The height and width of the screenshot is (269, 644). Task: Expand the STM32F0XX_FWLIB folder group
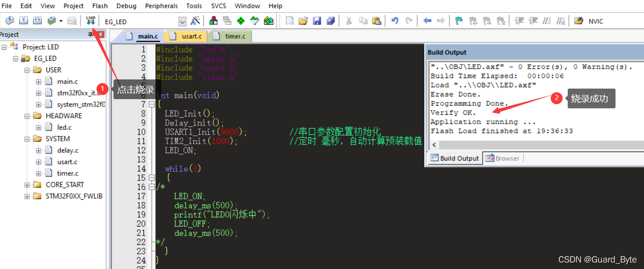[x=27, y=196]
